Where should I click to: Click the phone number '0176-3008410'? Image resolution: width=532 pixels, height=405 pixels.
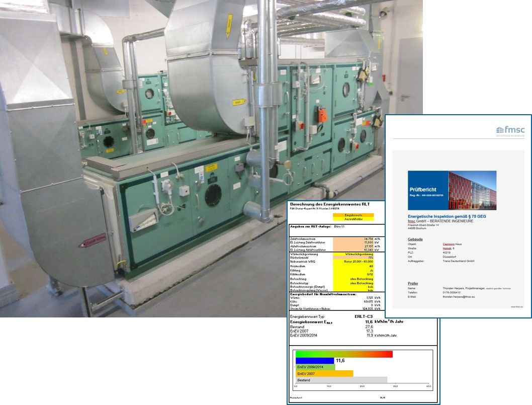(452, 292)
